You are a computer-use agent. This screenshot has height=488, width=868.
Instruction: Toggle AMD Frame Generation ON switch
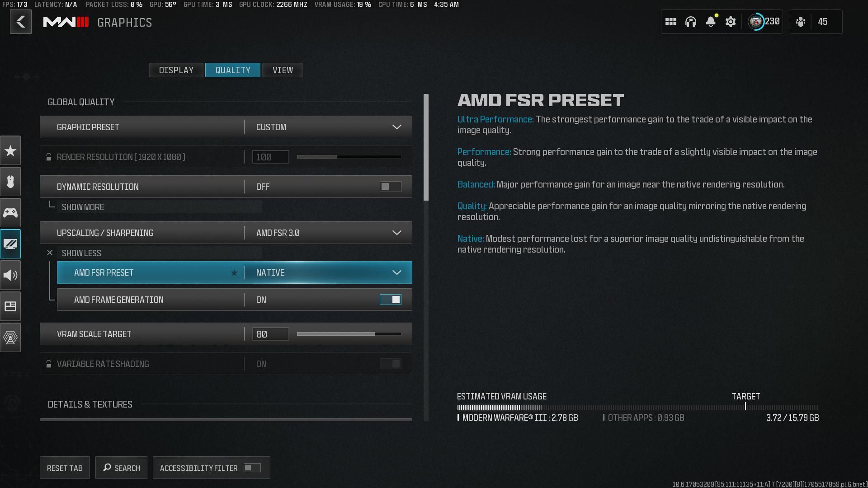pos(391,299)
